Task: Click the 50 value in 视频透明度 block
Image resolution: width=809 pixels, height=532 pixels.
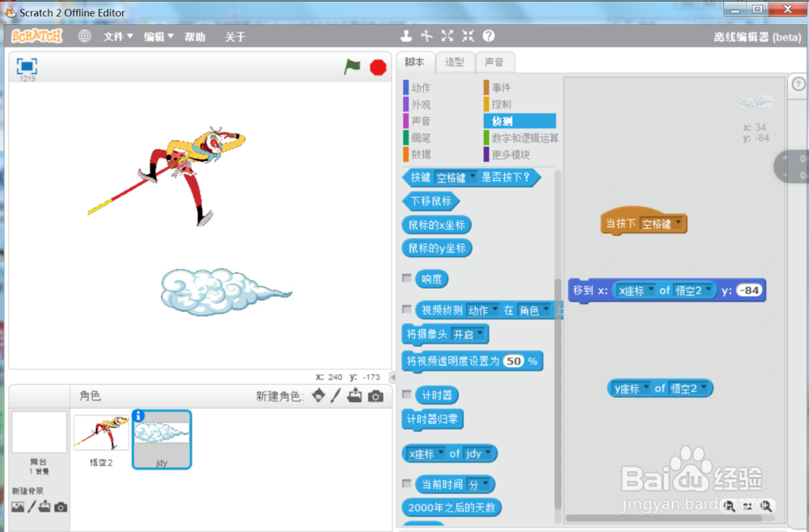Action: pyautogui.click(x=514, y=361)
